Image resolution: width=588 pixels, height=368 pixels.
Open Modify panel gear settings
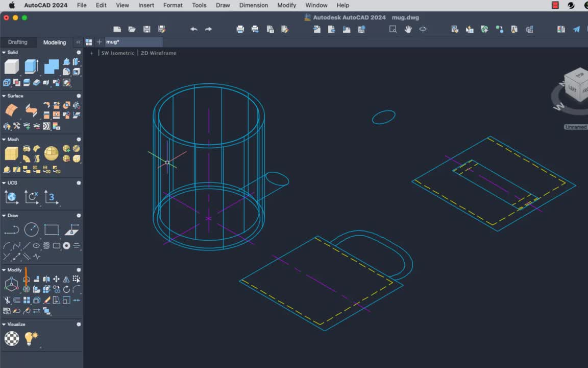coord(79,270)
